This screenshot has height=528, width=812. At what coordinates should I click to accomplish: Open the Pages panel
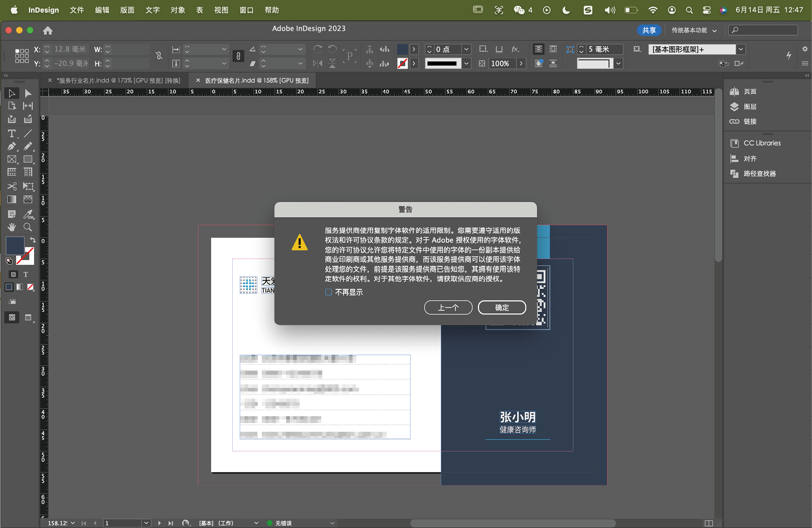click(x=750, y=92)
